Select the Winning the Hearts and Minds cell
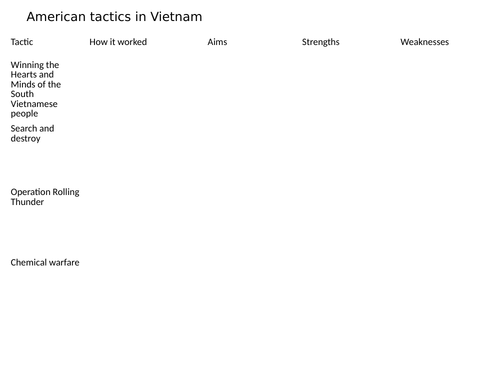500x375 pixels. click(x=36, y=89)
